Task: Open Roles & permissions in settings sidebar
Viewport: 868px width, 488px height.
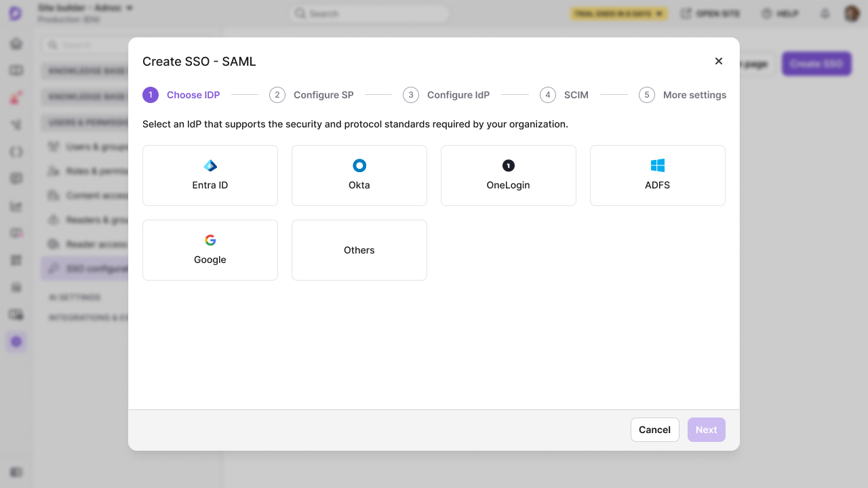Action: pyautogui.click(x=87, y=171)
